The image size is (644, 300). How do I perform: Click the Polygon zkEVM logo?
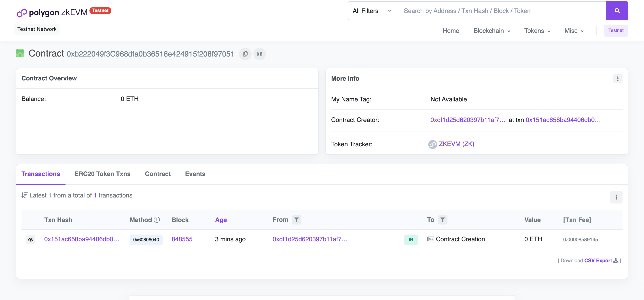click(53, 12)
